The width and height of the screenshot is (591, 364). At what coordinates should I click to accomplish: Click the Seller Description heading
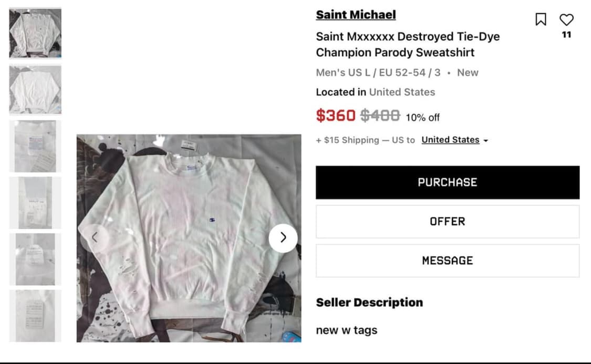[x=369, y=302]
